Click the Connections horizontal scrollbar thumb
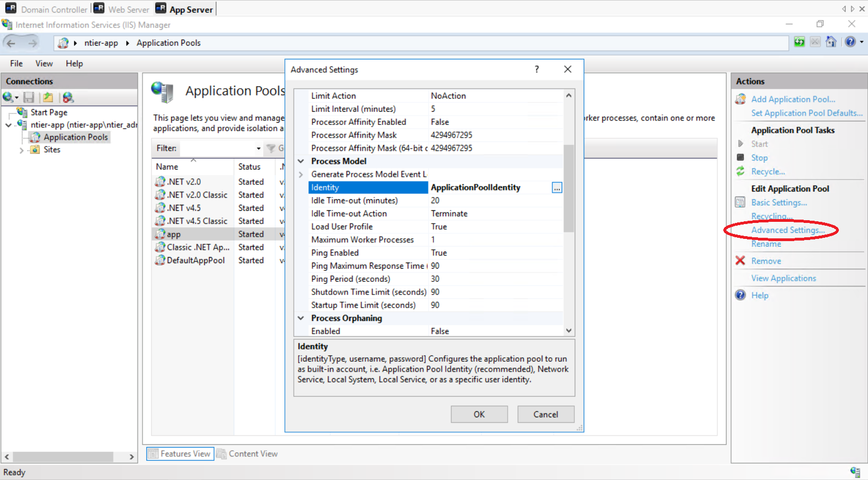Image resolution: width=868 pixels, height=480 pixels. click(63, 457)
